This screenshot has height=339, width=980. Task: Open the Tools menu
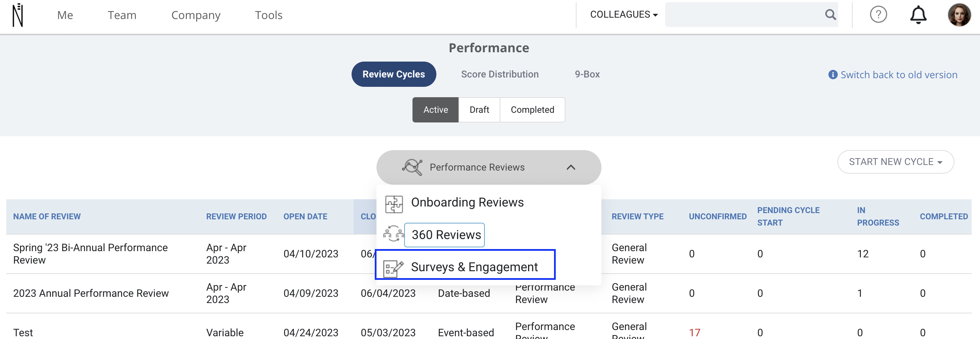[x=268, y=15]
